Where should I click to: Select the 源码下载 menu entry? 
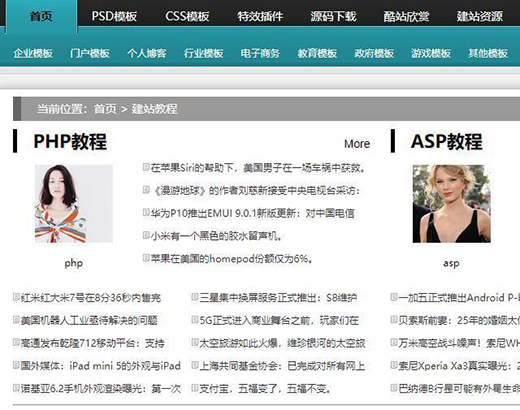(x=333, y=16)
